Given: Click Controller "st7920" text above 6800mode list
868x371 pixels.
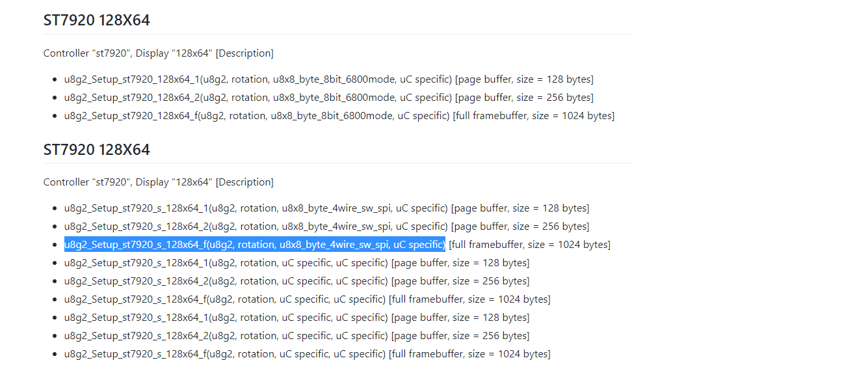Looking at the screenshot, I should tap(86, 53).
